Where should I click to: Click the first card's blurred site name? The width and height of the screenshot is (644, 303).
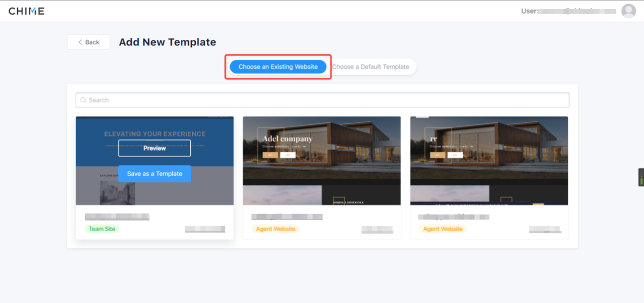tap(117, 217)
